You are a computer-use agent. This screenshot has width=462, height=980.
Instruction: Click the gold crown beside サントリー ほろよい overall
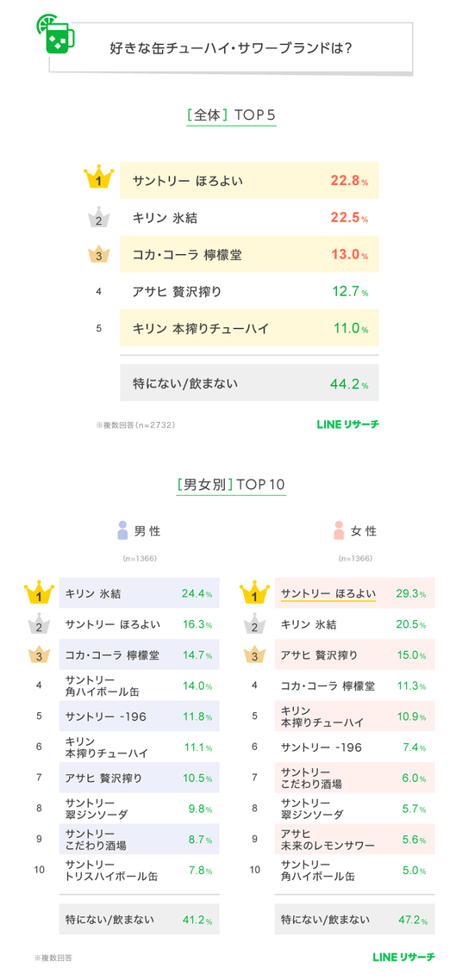coord(99,179)
